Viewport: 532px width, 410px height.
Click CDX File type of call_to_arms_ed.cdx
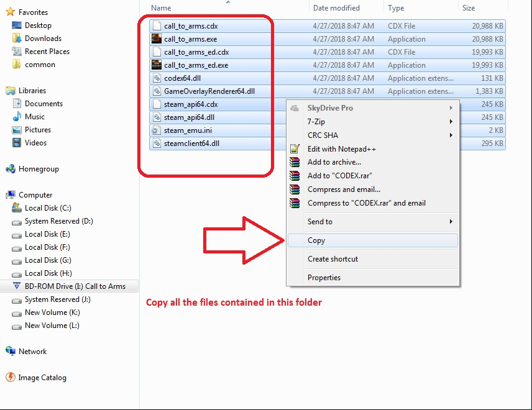pos(401,52)
